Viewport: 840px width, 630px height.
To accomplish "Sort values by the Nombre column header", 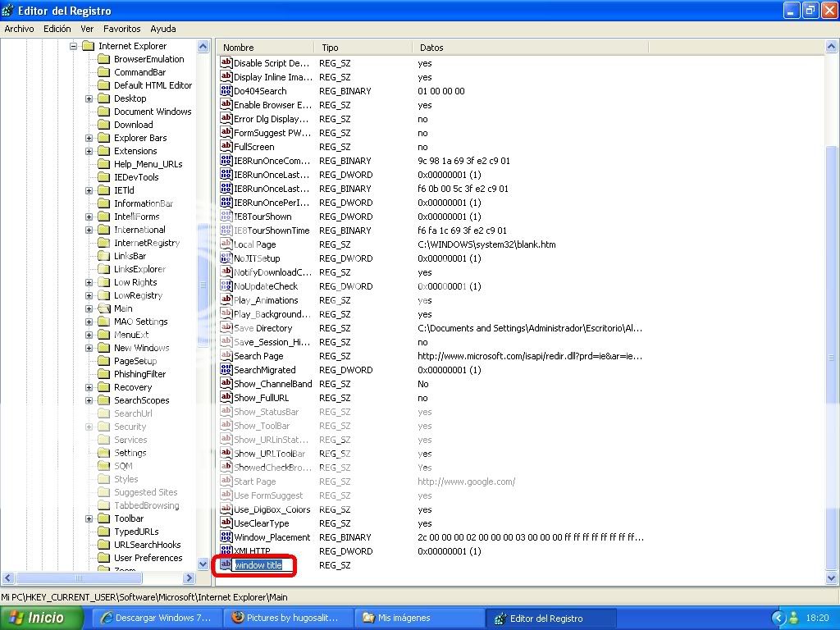I will 265,48.
